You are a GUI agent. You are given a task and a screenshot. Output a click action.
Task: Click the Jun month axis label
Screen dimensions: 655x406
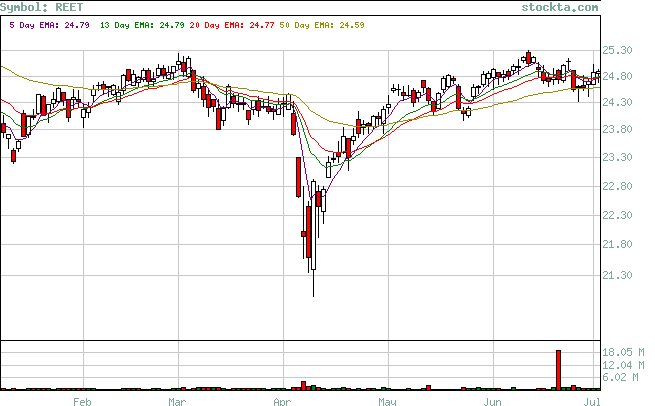point(492,402)
